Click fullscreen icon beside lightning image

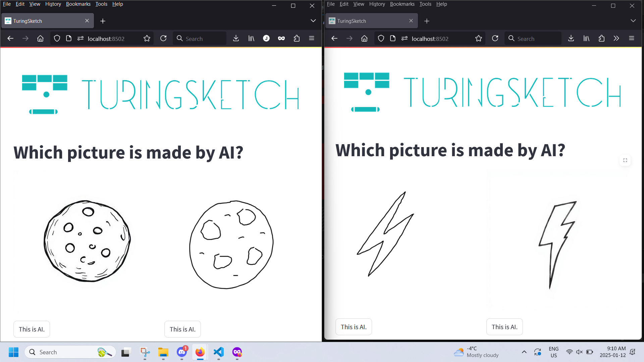point(625,160)
